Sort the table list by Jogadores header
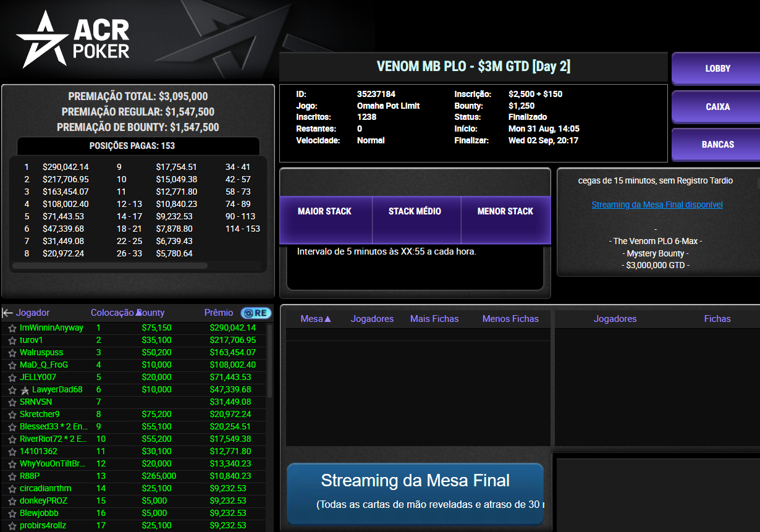 click(x=372, y=319)
